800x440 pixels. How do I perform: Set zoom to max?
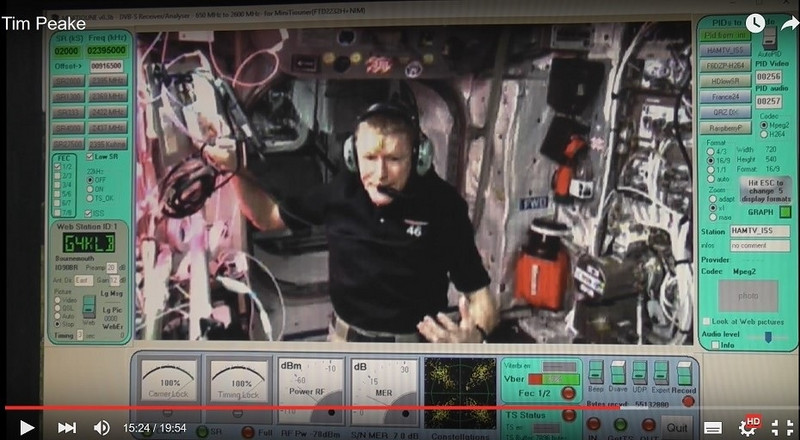(x=713, y=217)
